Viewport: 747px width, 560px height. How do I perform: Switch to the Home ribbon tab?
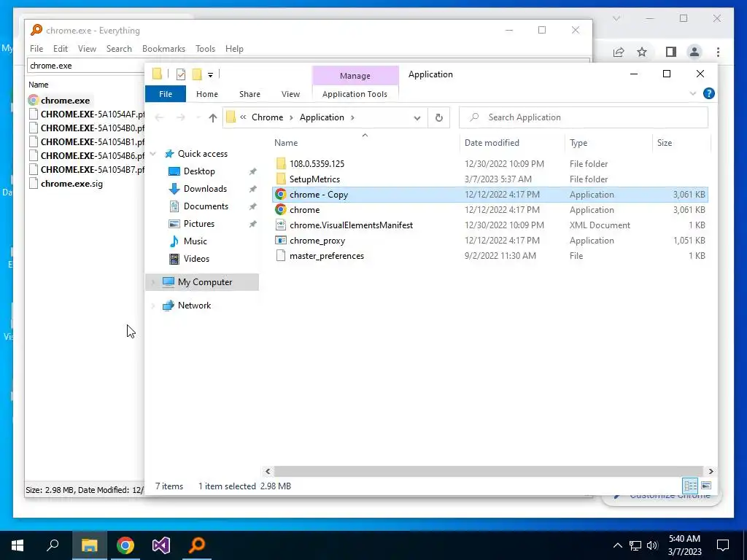pyautogui.click(x=206, y=94)
